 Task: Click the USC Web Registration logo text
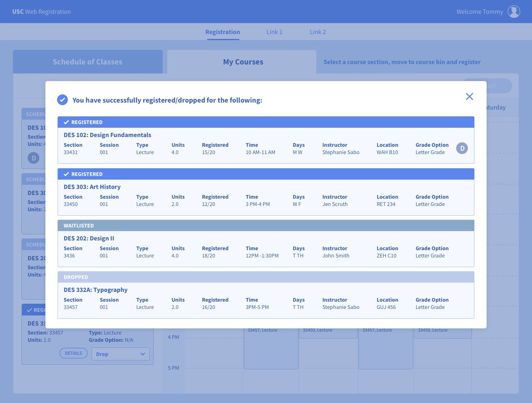click(x=41, y=12)
